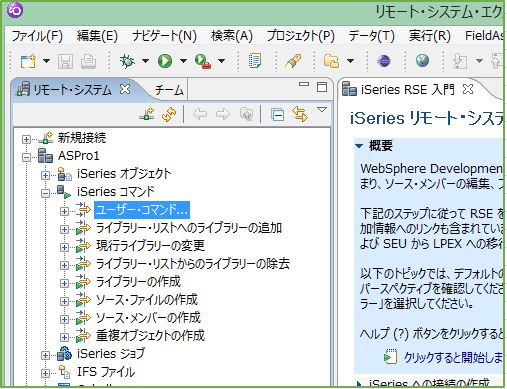
Task: Click the purple sphere toolbar icon
Action: (x=384, y=61)
